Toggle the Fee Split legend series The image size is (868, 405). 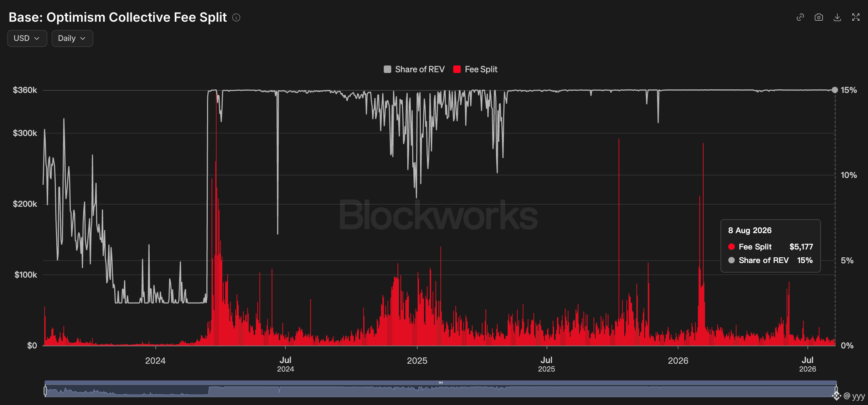pos(475,69)
